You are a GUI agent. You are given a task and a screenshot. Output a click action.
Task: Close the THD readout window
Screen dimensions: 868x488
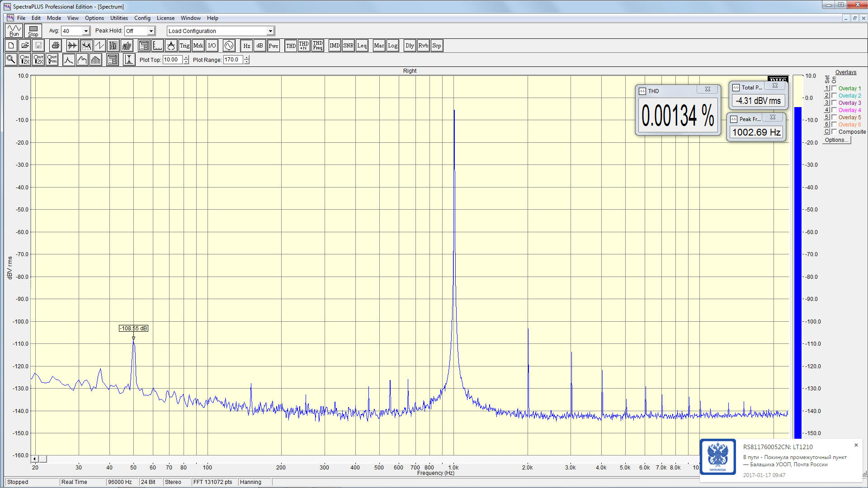(x=708, y=89)
